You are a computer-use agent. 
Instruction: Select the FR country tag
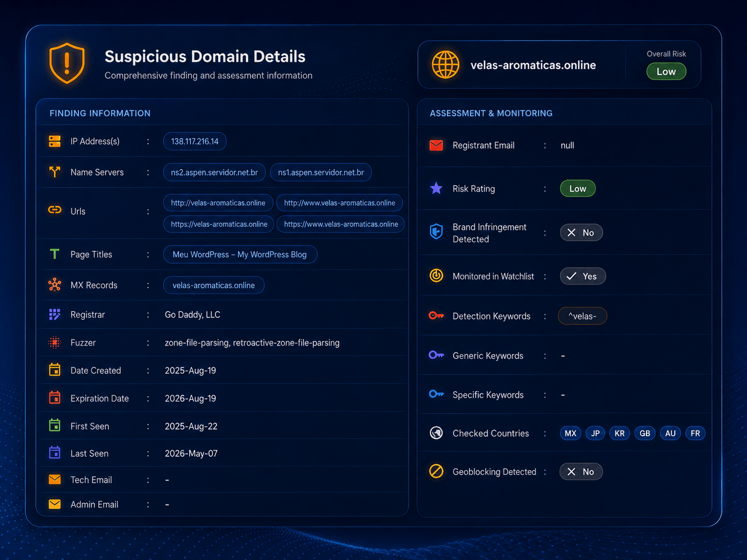tap(695, 433)
